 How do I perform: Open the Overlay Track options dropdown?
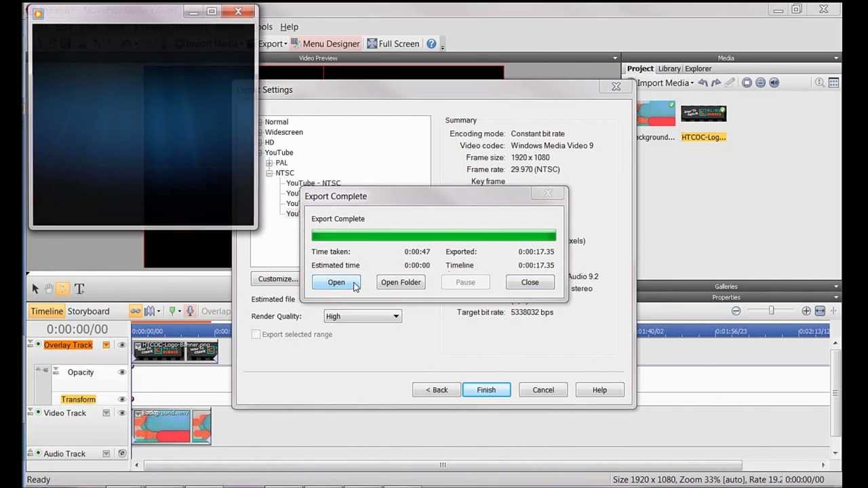point(106,345)
